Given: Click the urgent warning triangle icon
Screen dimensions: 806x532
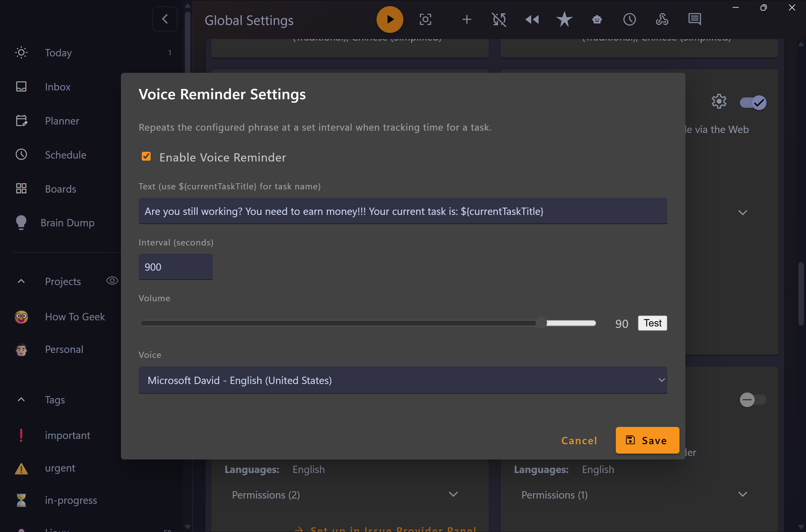Looking at the screenshot, I should tap(21, 468).
